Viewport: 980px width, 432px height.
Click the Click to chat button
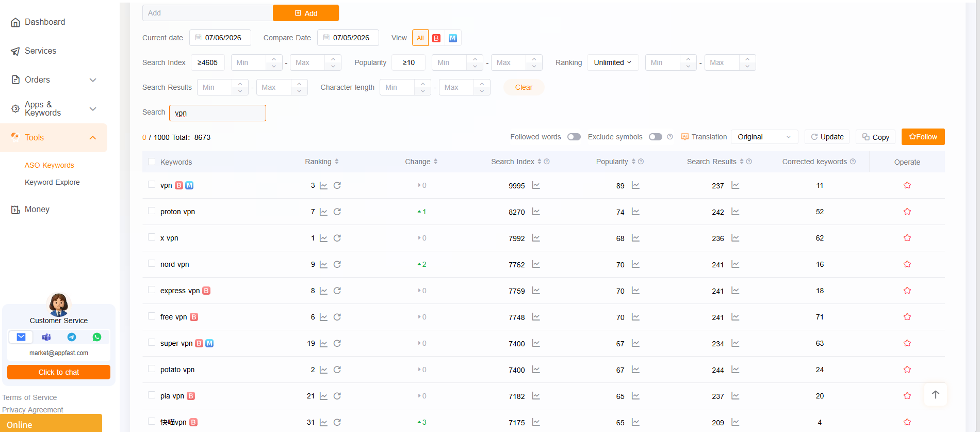coord(59,372)
